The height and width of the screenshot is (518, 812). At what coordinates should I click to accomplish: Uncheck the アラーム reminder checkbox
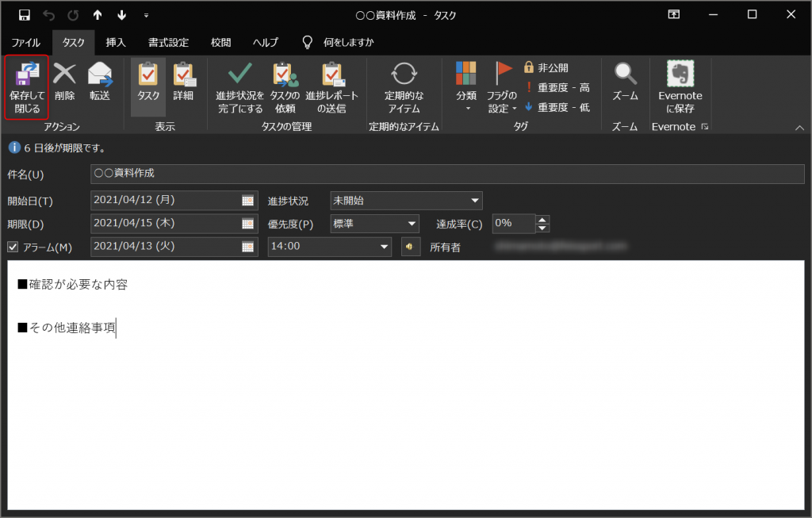pos(13,247)
